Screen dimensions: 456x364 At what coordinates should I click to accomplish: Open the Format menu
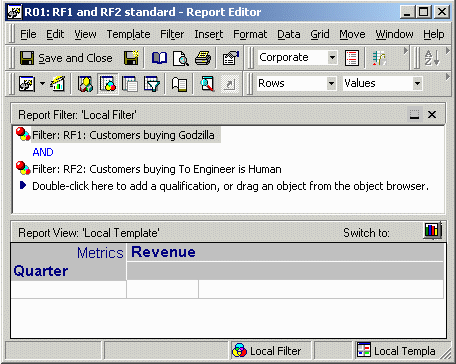coord(250,34)
